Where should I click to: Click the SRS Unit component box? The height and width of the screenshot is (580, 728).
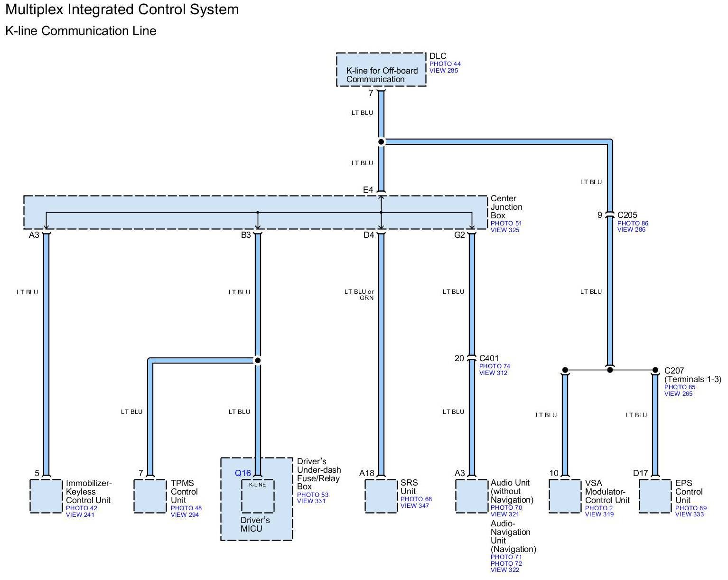pyautogui.click(x=381, y=496)
